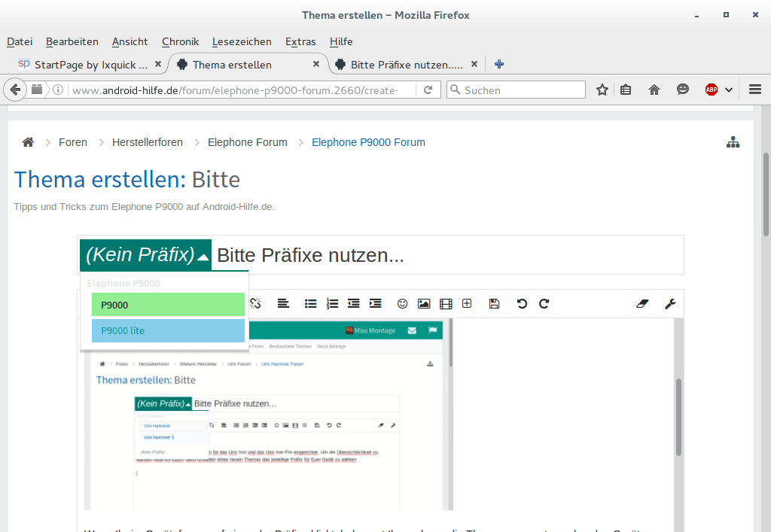Go to Elephone Forum breadcrumb link

click(247, 142)
